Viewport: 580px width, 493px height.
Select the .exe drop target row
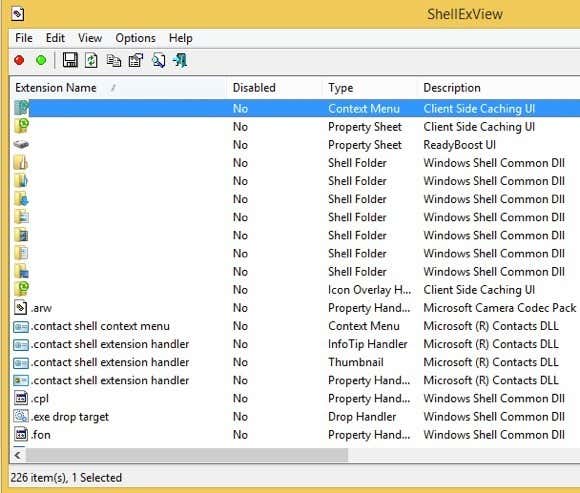pos(296,417)
